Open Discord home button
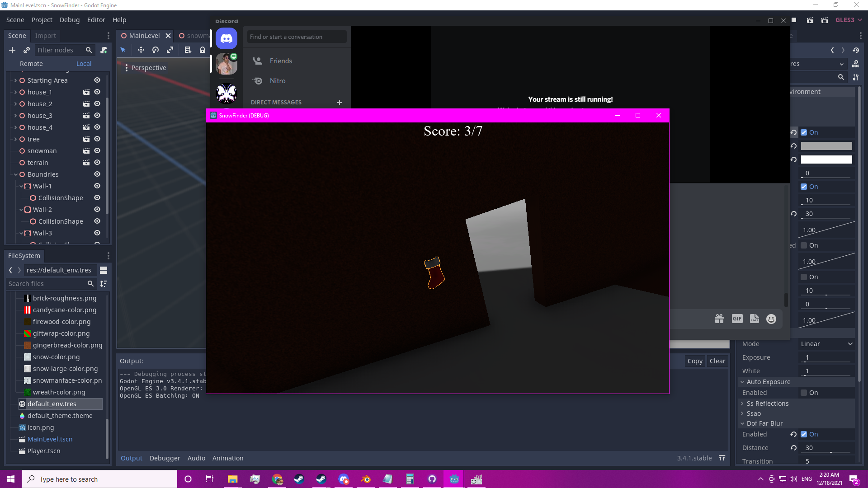 [226, 39]
